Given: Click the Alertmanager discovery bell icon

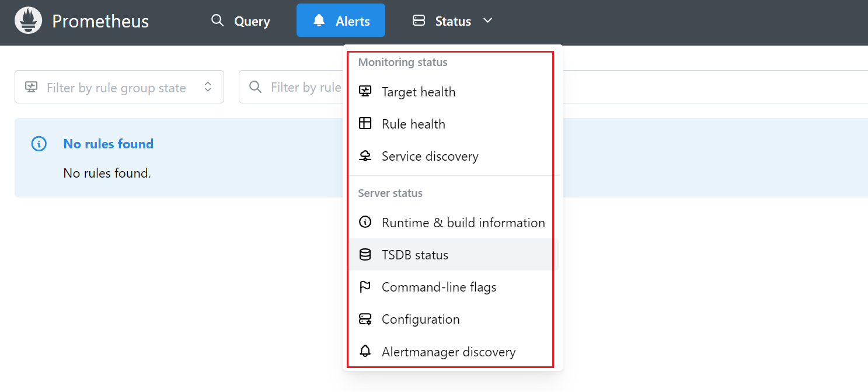Looking at the screenshot, I should [x=365, y=351].
